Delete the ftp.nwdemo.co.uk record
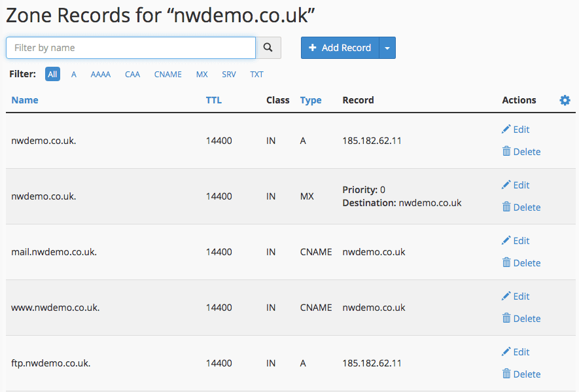The height and width of the screenshot is (392, 579). click(521, 374)
